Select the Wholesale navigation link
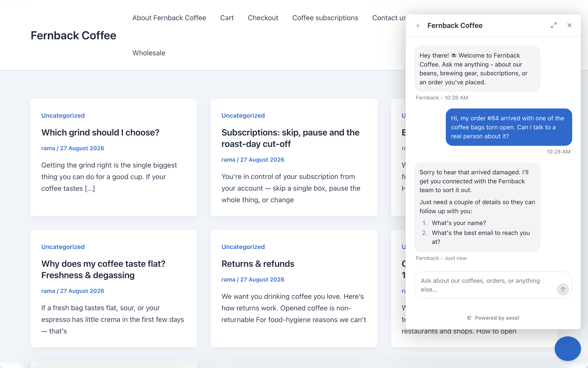Image resolution: width=588 pixels, height=368 pixels. 149,53
